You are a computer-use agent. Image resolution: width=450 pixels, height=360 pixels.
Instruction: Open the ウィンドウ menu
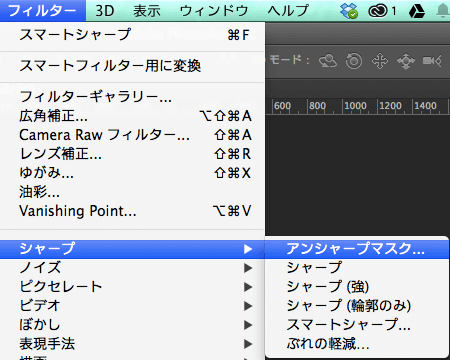(214, 11)
